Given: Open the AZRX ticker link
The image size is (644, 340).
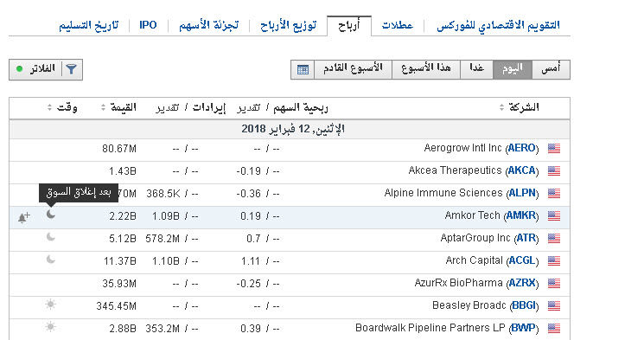Looking at the screenshot, I should click(522, 283).
